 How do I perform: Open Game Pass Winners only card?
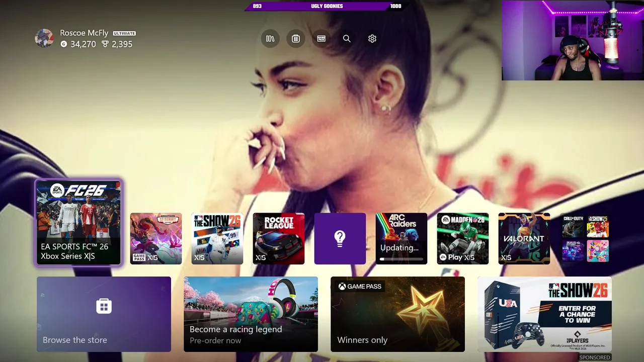tap(397, 314)
